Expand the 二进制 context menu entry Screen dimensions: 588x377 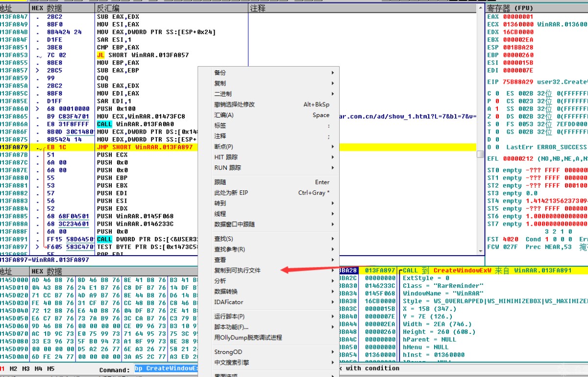269,94
